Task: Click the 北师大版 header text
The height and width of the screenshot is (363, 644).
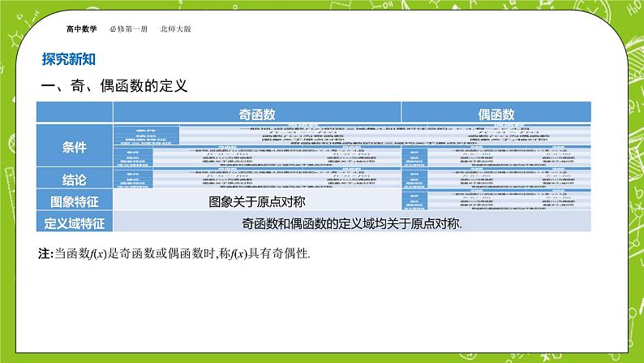Action: click(x=176, y=28)
